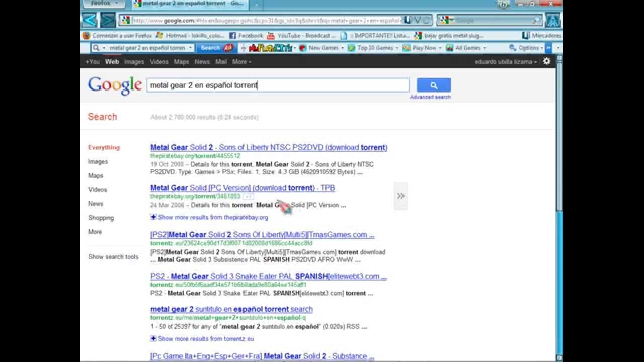Viewport: 644px width, 362px height.
Task: Expand More in left sidebar
Action: [x=95, y=232]
